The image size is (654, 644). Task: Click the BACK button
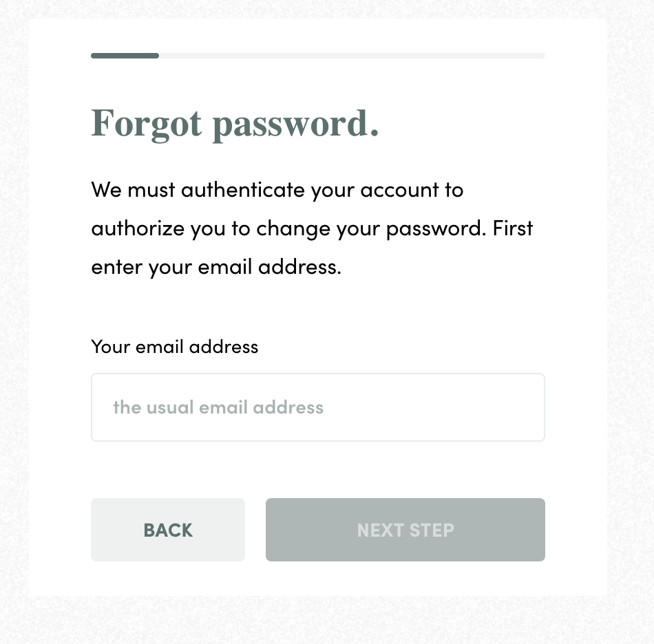coord(167,530)
